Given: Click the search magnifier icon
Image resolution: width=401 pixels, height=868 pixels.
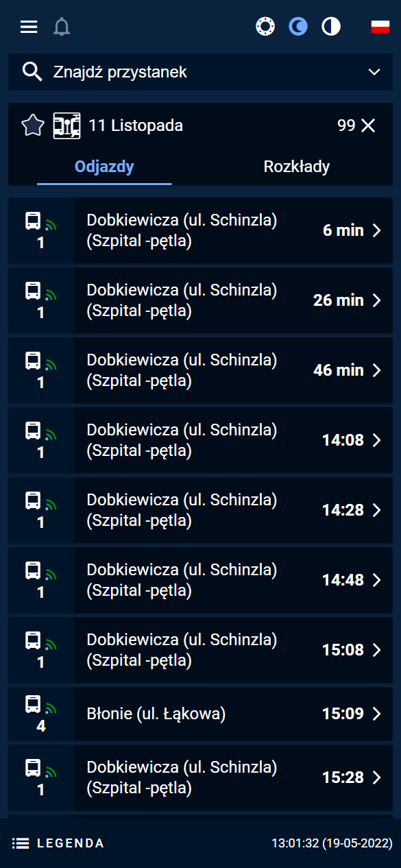Looking at the screenshot, I should (x=32, y=71).
